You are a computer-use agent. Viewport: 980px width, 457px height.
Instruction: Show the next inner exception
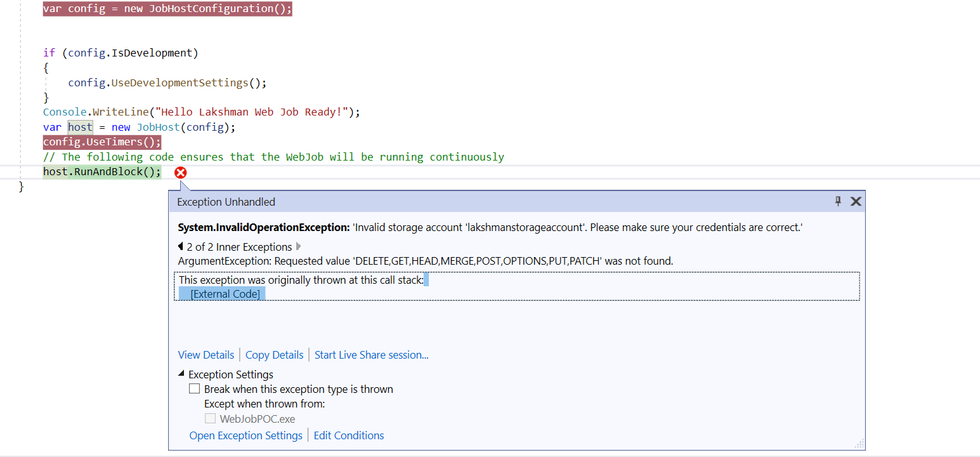pyautogui.click(x=297, y=246)
